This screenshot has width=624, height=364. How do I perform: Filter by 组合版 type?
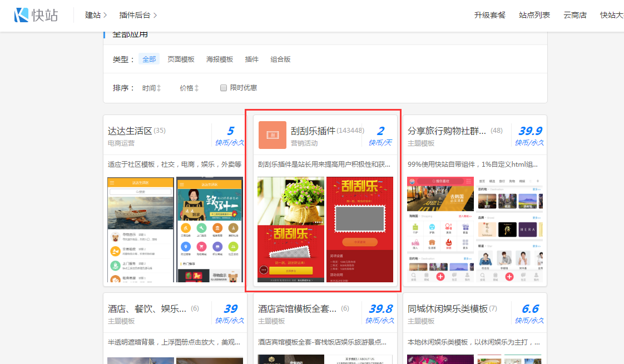pyautogui.click(x=280, y=59)
